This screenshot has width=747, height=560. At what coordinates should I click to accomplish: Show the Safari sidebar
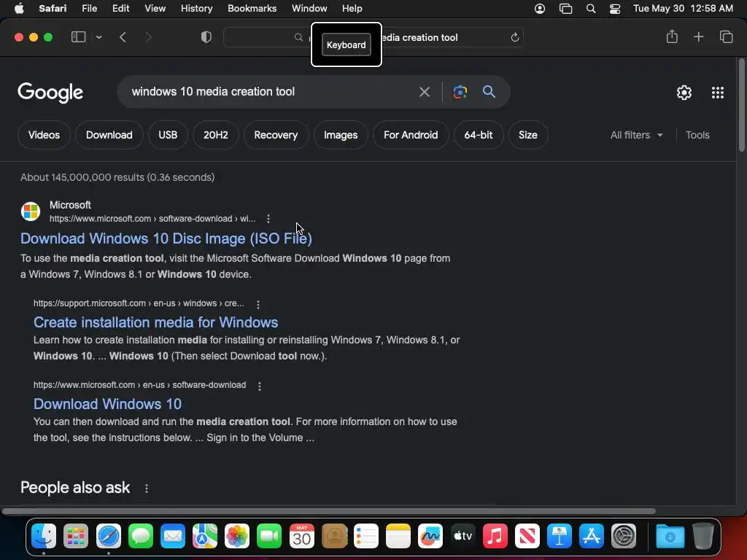[x=78, y=37]
